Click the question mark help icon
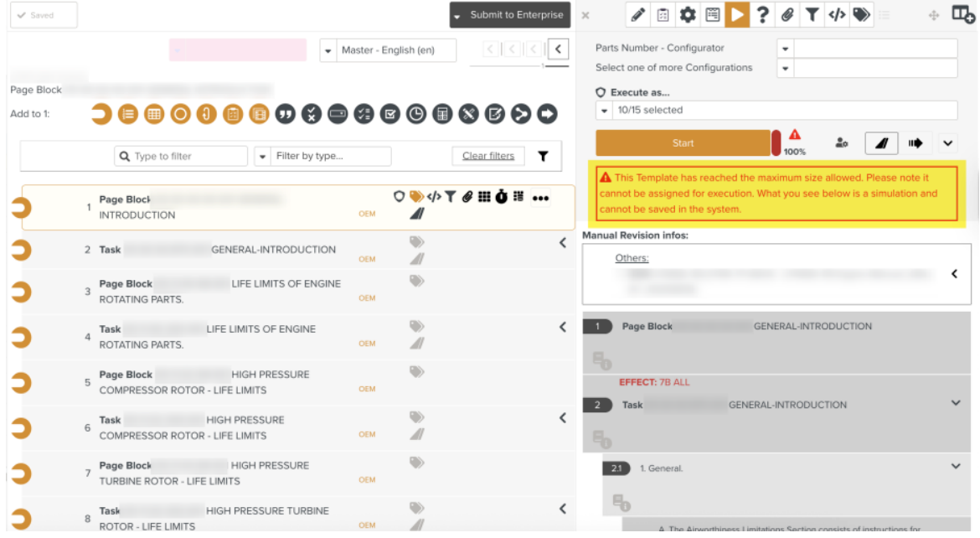 (762, 14)
